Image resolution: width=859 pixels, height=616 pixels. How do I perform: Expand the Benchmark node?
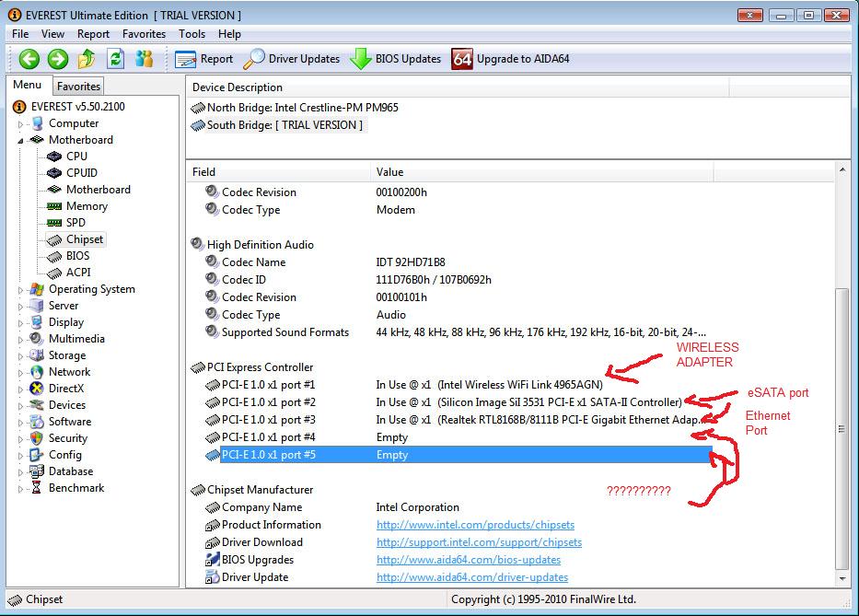pyautogui.click(x=21, y=489)
